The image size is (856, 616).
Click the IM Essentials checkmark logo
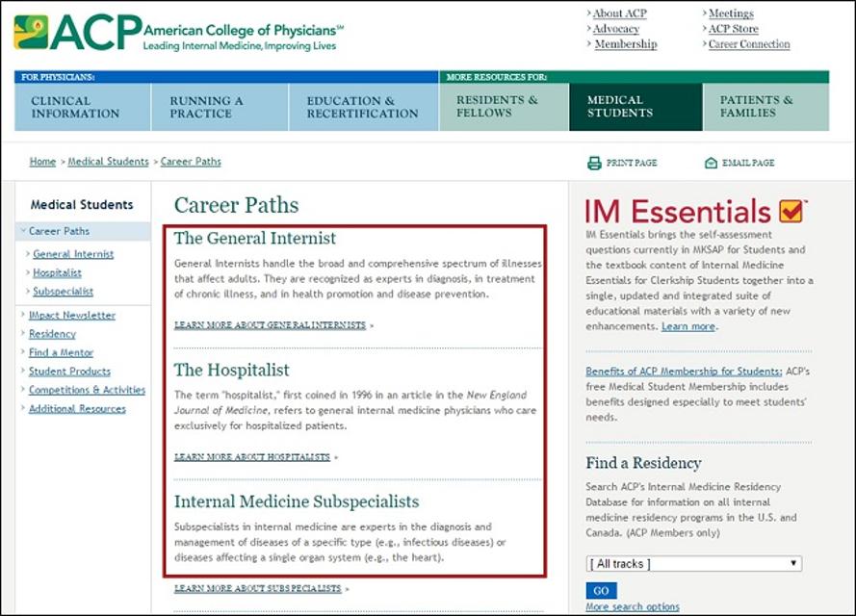(791, 211)
